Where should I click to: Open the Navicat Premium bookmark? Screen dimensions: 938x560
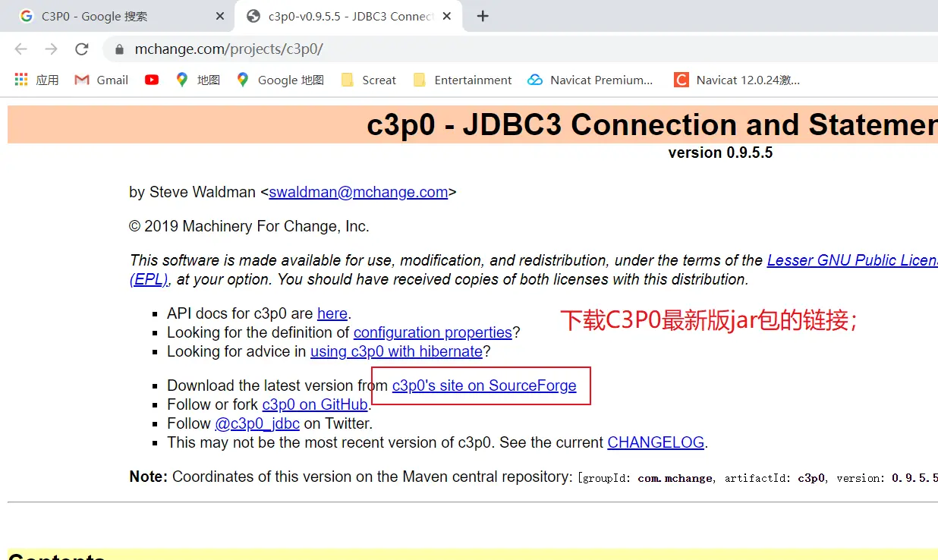pos(590,80)
